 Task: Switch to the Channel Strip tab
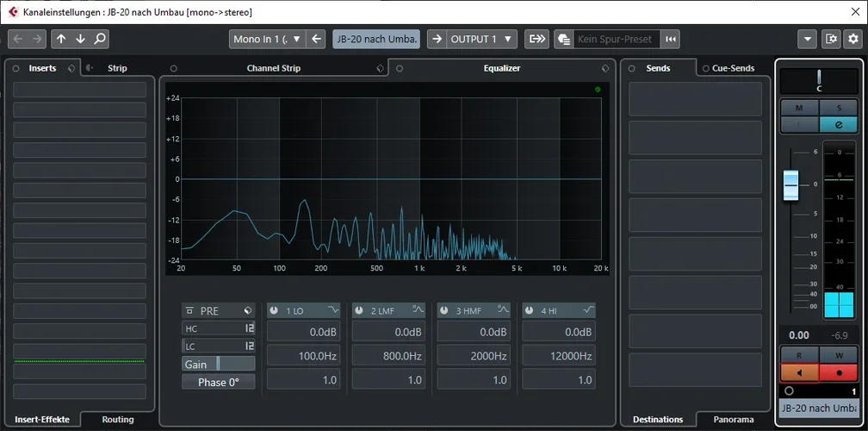point(273,68)
